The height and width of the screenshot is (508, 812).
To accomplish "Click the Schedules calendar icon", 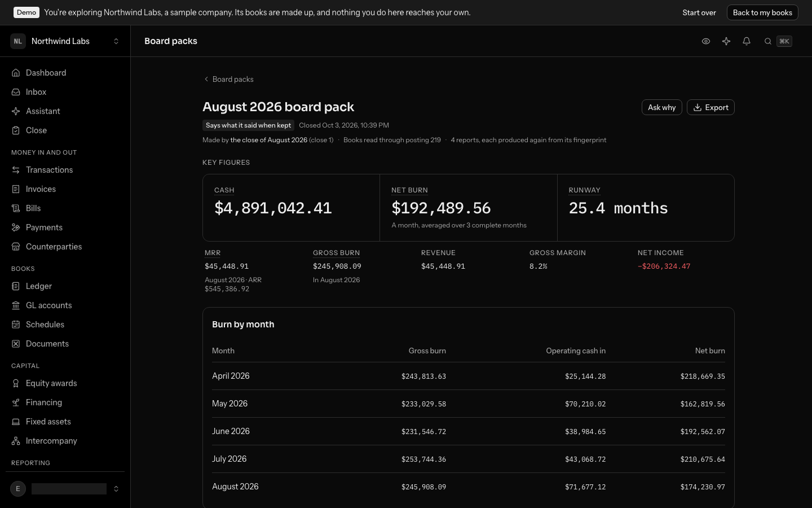I will (16, 325).
